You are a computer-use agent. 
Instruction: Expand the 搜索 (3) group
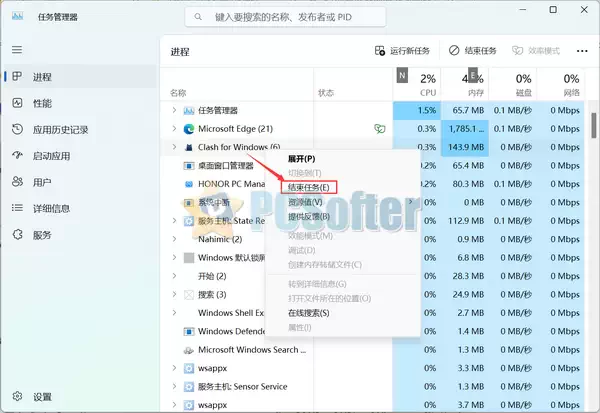[x=174, y=294]
